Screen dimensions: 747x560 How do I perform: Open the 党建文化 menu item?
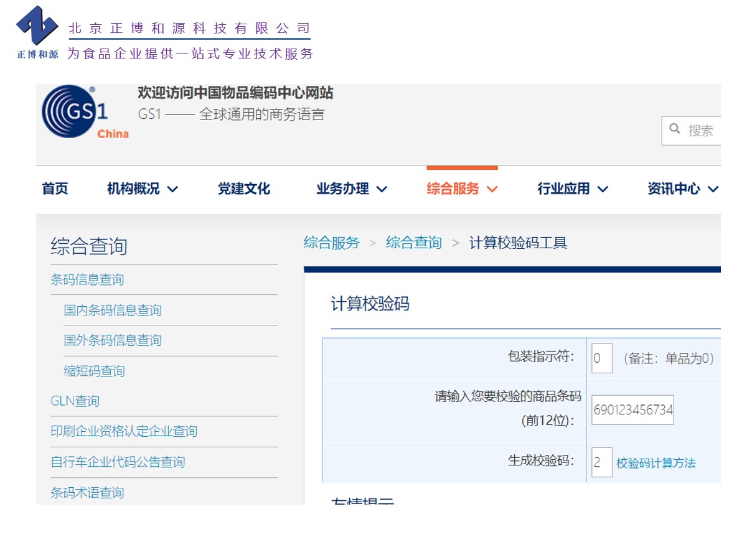(x=244, y=189)
